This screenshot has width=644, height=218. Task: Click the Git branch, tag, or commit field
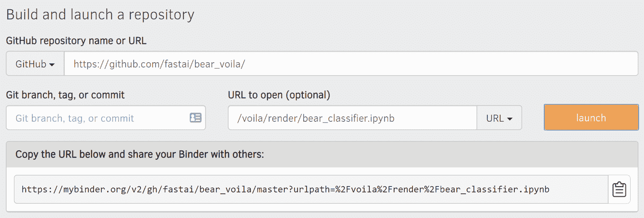coord(98,118)
